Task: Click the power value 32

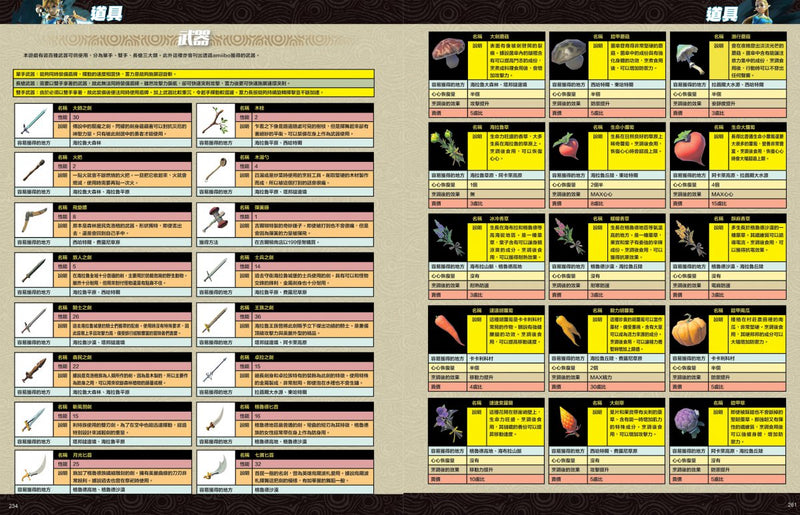Action: (x=258, y=464)
